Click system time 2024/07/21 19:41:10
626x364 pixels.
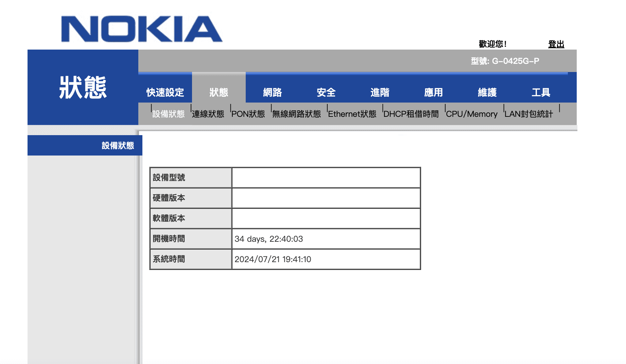coord(273,259)
